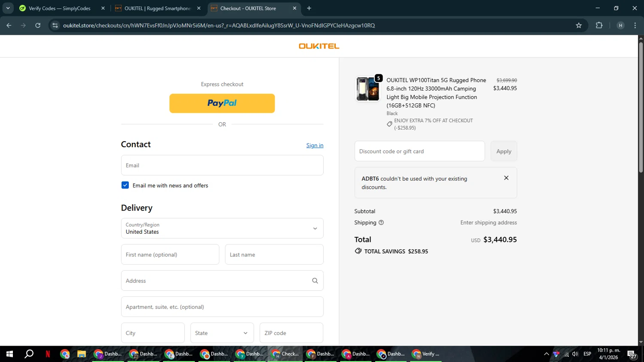Open the Shipping help question icon

tap(381, 223)
